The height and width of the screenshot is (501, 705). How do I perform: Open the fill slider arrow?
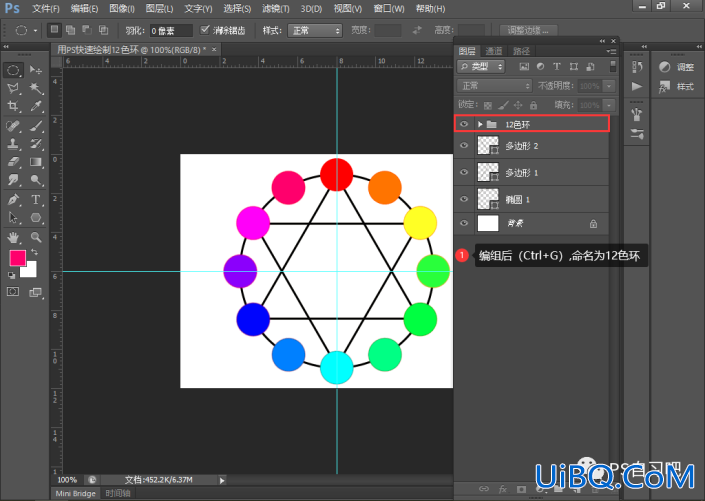[609, 105]
